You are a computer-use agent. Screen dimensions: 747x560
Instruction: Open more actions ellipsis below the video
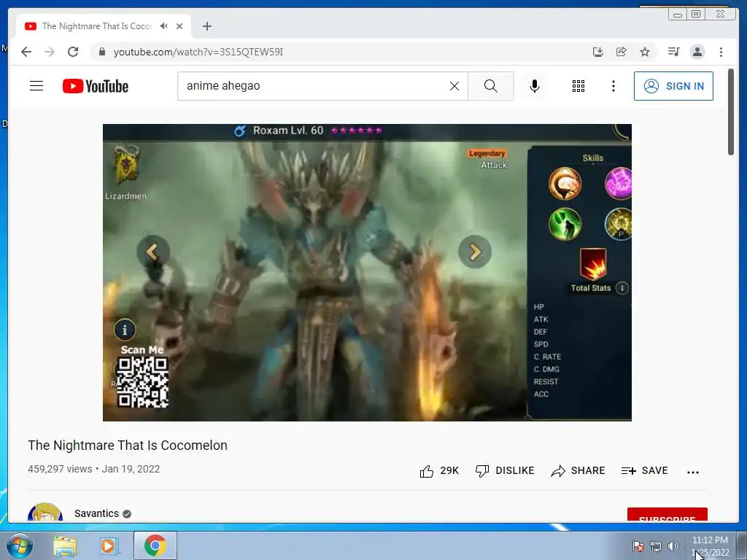693,472
